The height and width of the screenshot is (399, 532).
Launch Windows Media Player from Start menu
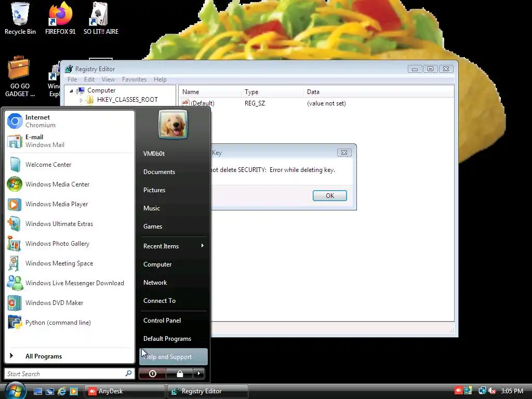[70, 204]
